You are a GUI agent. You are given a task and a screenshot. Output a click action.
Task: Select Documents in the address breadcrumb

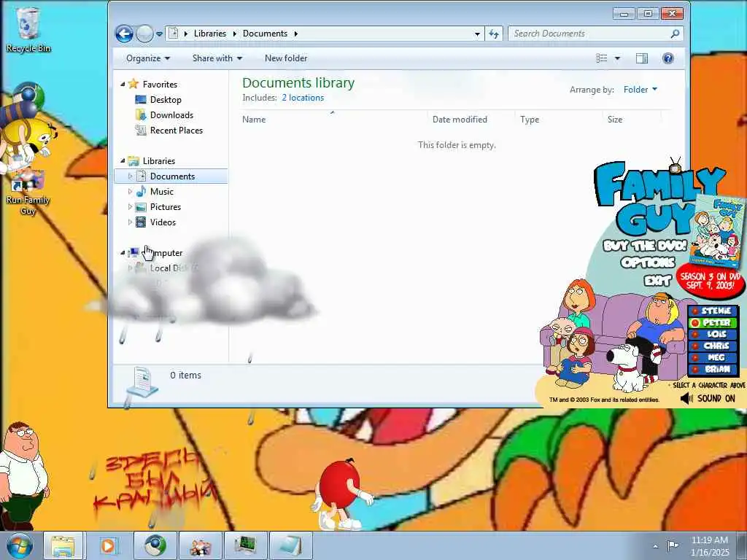265,34
